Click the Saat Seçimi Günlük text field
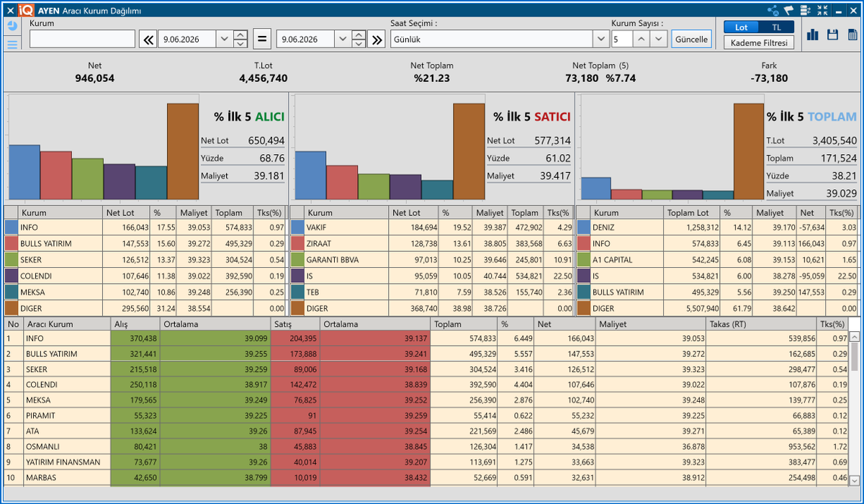Image resolution: width=864 pixels, height=504 pixels. coord(491,39)
